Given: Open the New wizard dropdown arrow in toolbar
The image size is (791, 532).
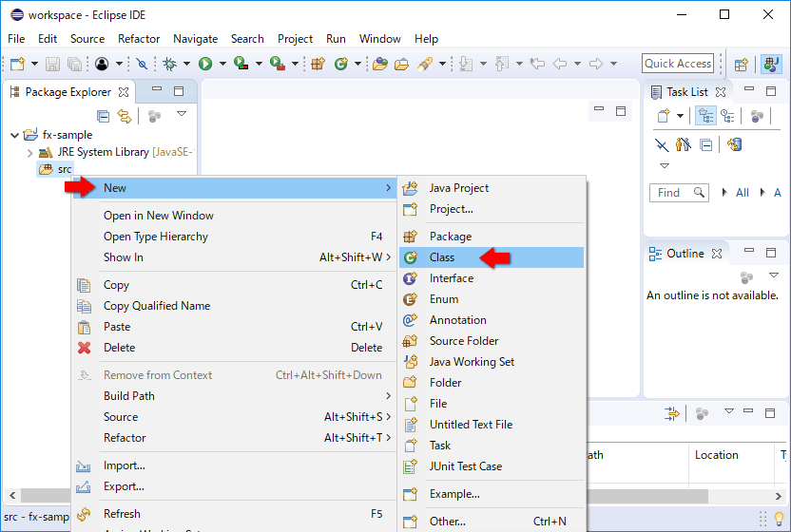Looking at the screenshot, I should (34, 64).
